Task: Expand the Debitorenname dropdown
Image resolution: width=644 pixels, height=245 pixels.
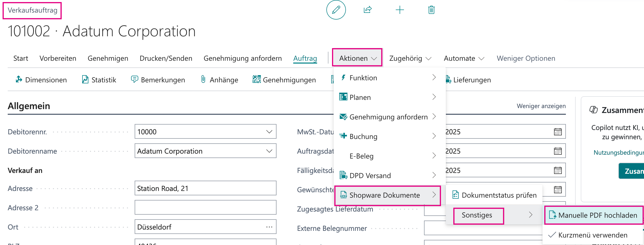Action: (x=269, y=151)
